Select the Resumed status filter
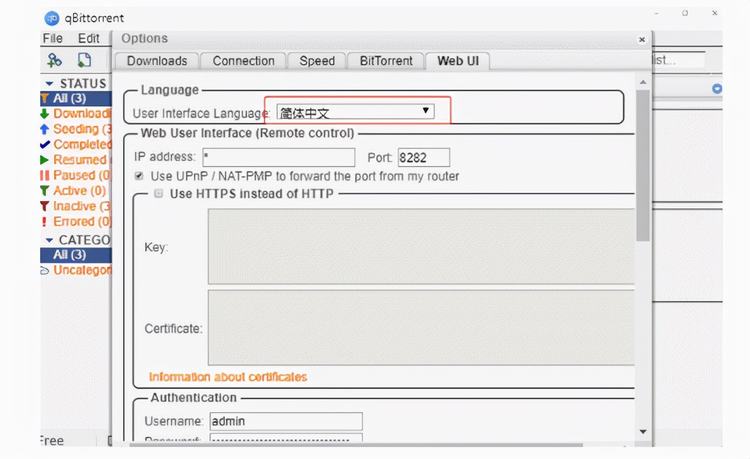 pos(76,160)
